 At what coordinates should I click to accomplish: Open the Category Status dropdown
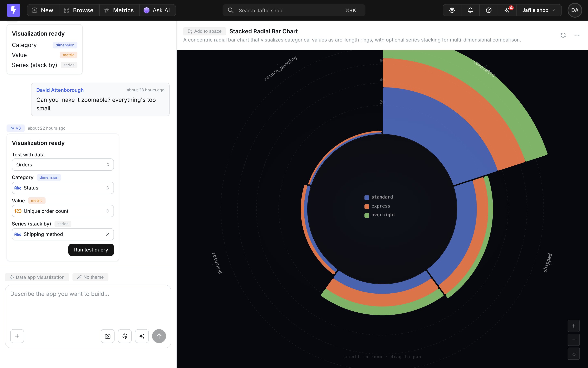(x=63, y=188)
